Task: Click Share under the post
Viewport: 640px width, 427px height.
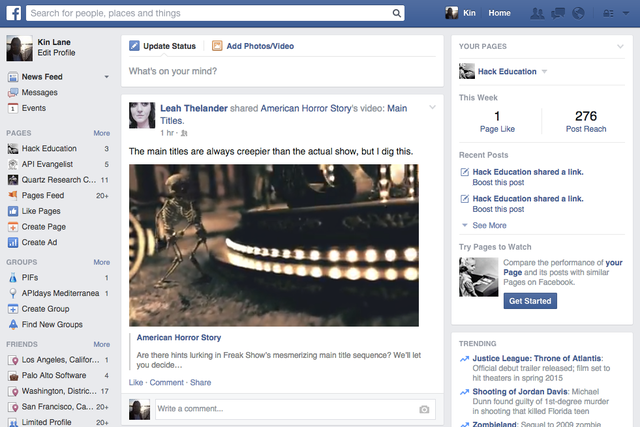Action: 200,383
